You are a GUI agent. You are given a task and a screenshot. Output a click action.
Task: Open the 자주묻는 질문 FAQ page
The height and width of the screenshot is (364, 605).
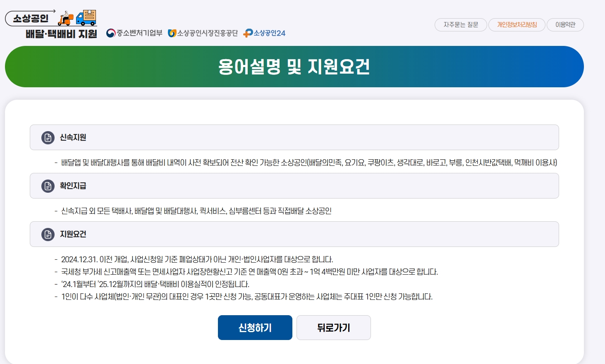tap(460, 25)
